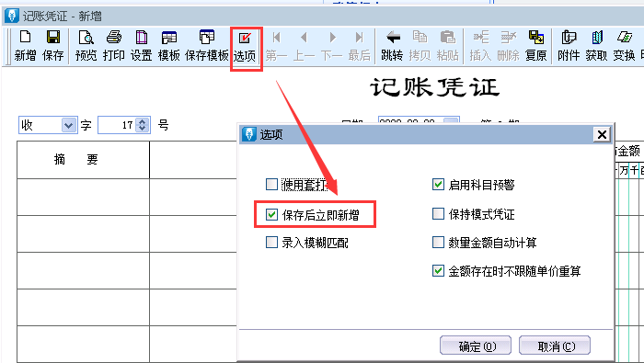This screenshot has height=363, width=644.
Task: Open 附件 (Attachments) icon
Action: pos(569,46)
